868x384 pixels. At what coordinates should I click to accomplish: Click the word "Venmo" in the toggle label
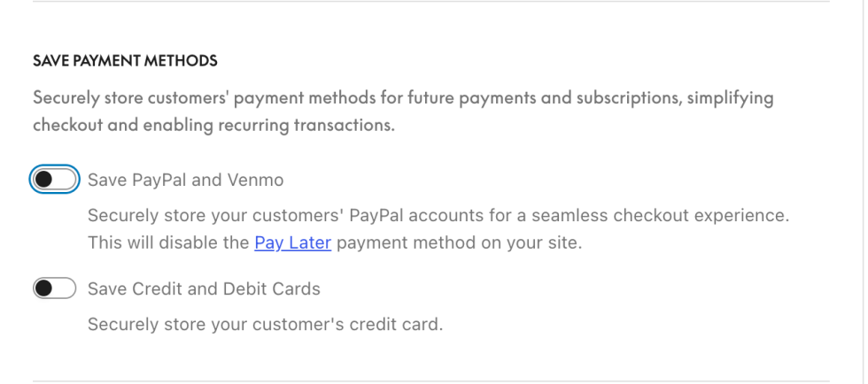pos(255,180)
